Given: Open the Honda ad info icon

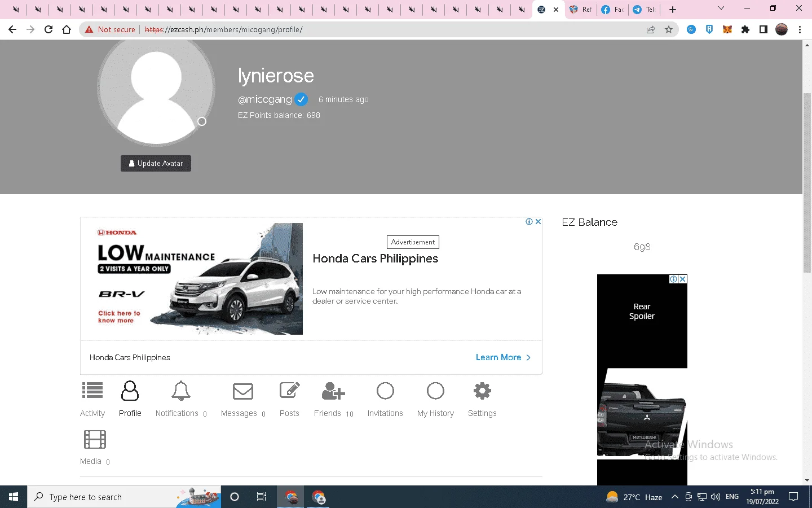Looking at the screenshot, I should [529, 222].
